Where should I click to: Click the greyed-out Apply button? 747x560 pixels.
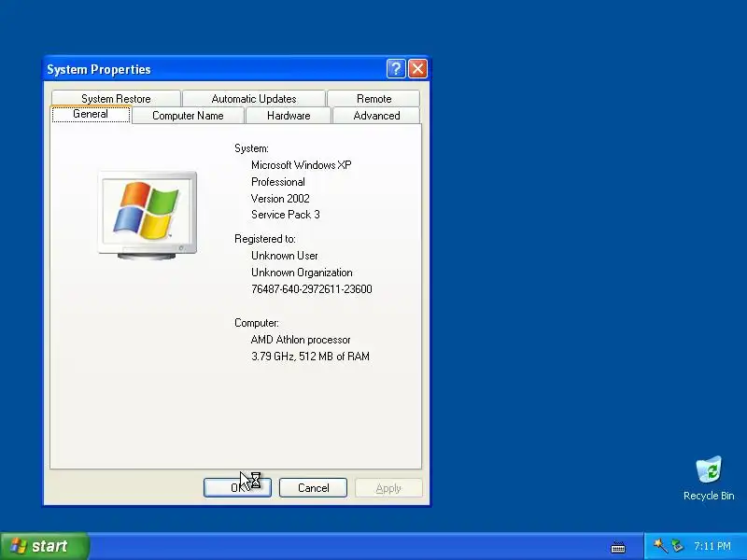point(388,487)
